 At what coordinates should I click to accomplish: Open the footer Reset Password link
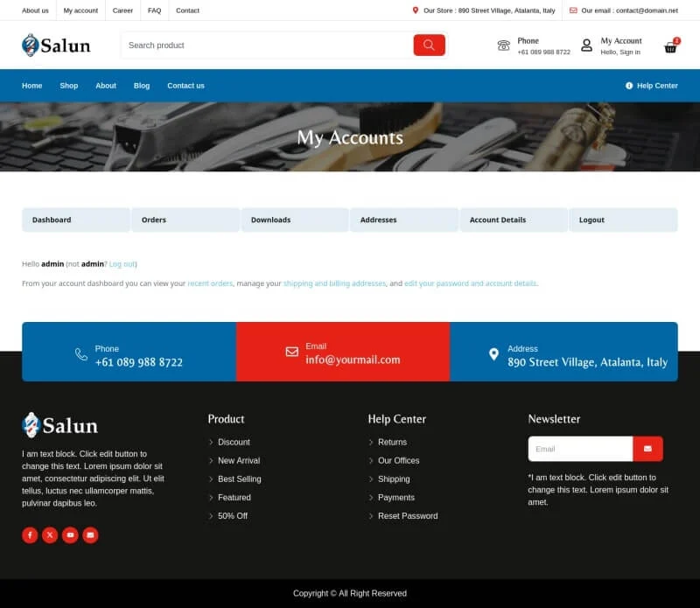[408, 515]
